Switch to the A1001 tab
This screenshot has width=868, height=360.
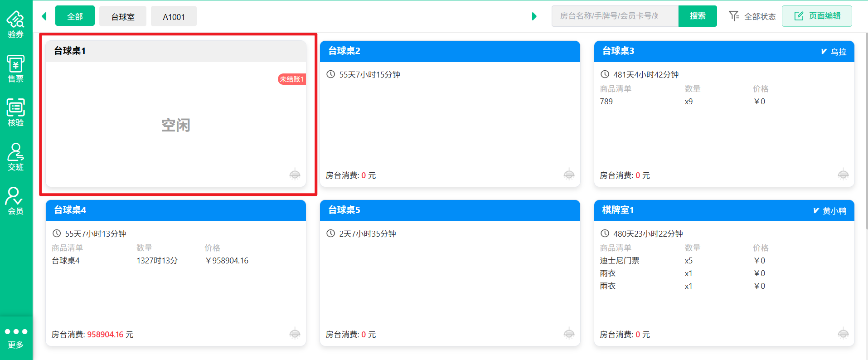click(x=174, y=16)
